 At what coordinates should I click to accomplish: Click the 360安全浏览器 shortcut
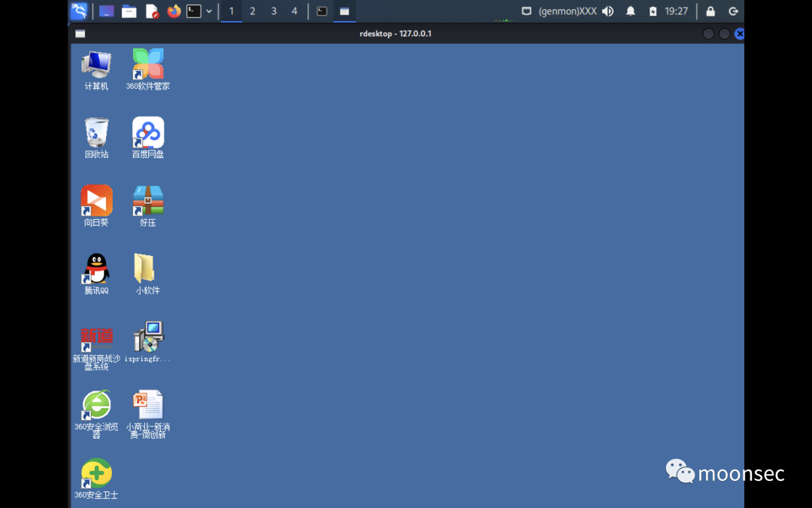click(x=96, y=414)
